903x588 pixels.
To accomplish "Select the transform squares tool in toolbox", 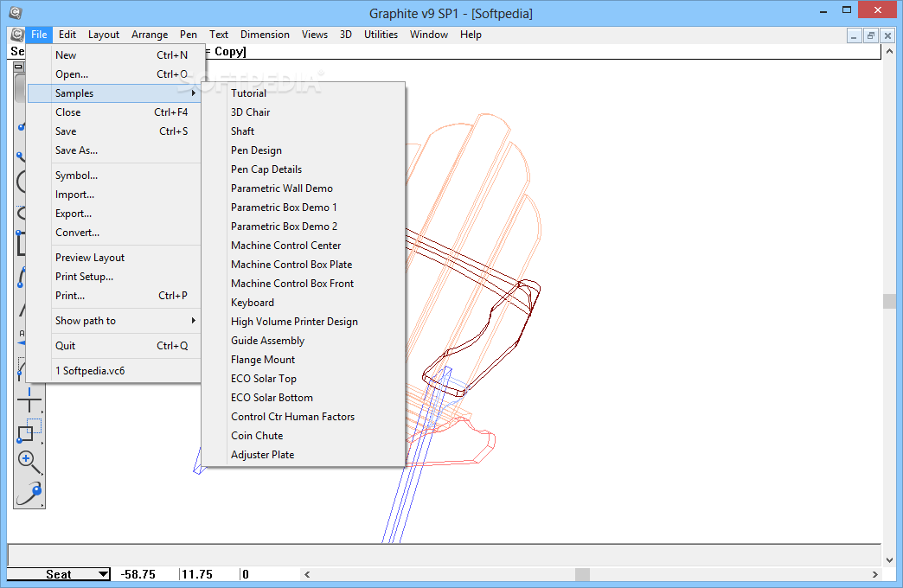I will coord(29,431).
